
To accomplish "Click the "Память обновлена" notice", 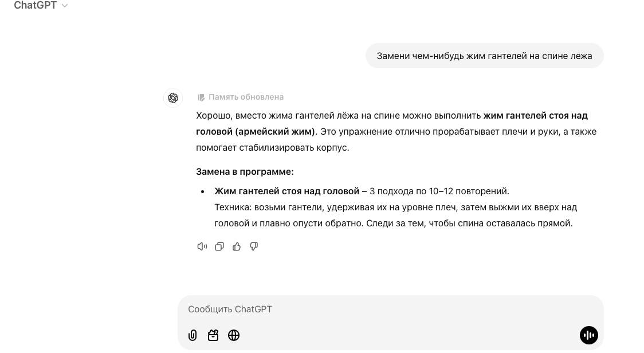I will coord(246,97).
